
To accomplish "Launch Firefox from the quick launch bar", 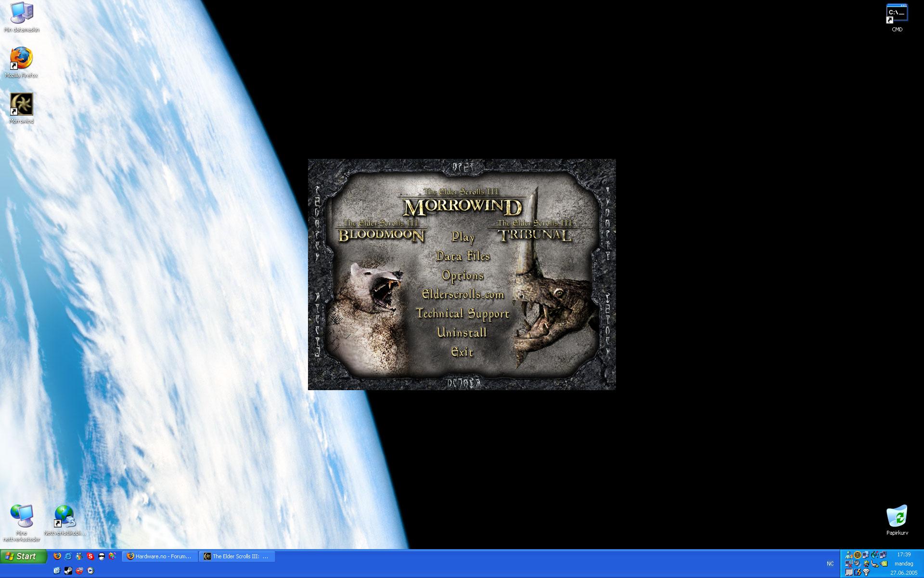I will tap(57, 556).
